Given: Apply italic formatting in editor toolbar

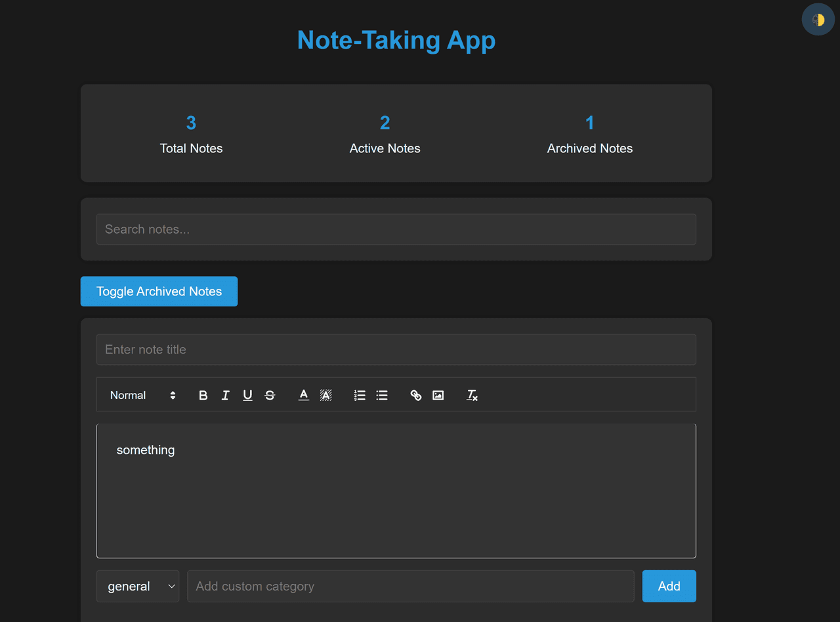Looking at the screenshot, I should point(226,395).
